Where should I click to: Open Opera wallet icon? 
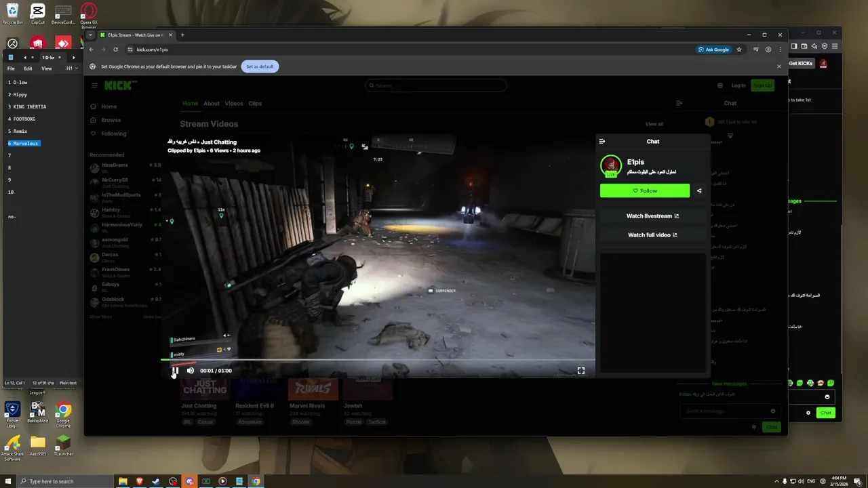click(x=804, y=46)
